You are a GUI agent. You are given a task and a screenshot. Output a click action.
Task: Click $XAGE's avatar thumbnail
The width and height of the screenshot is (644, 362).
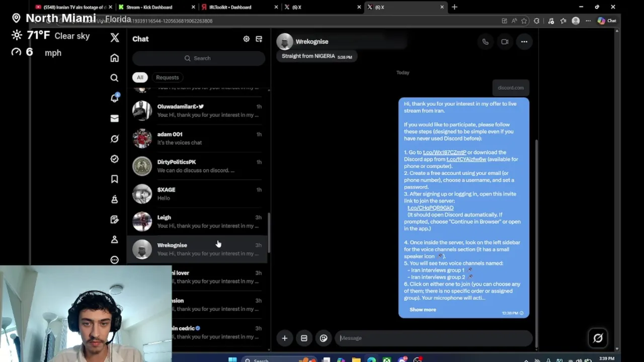click(x=142, y=194)
